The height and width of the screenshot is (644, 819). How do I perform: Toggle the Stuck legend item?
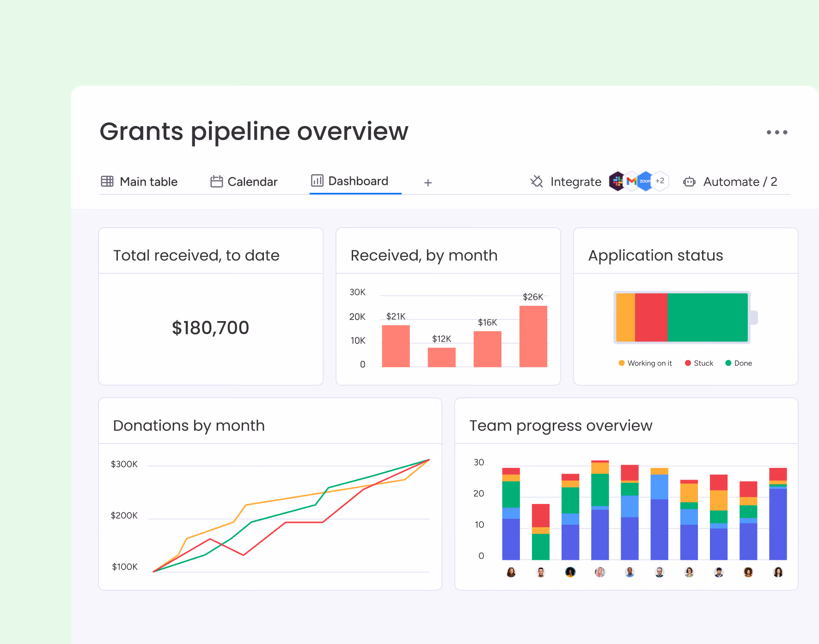tap(699, 363)
